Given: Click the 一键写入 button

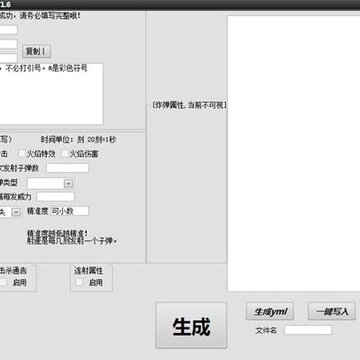Looking at the screenshot, I should pos(332,312).
